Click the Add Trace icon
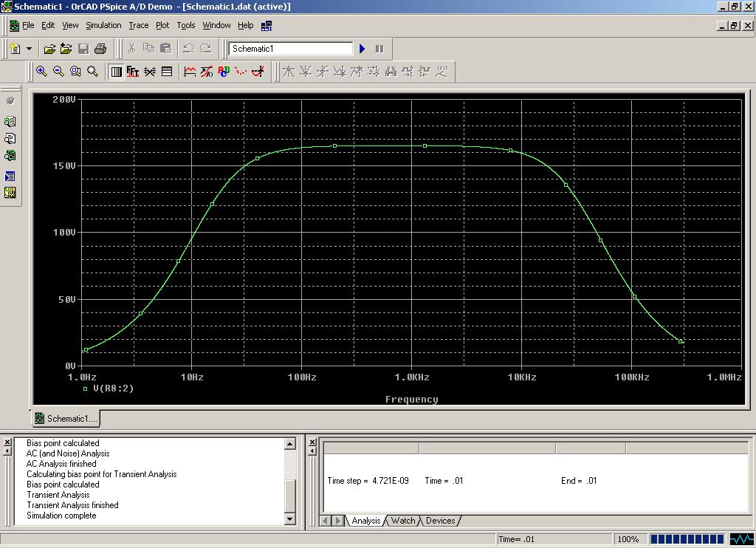Screen dimensions: 756x548 point(190,72)
